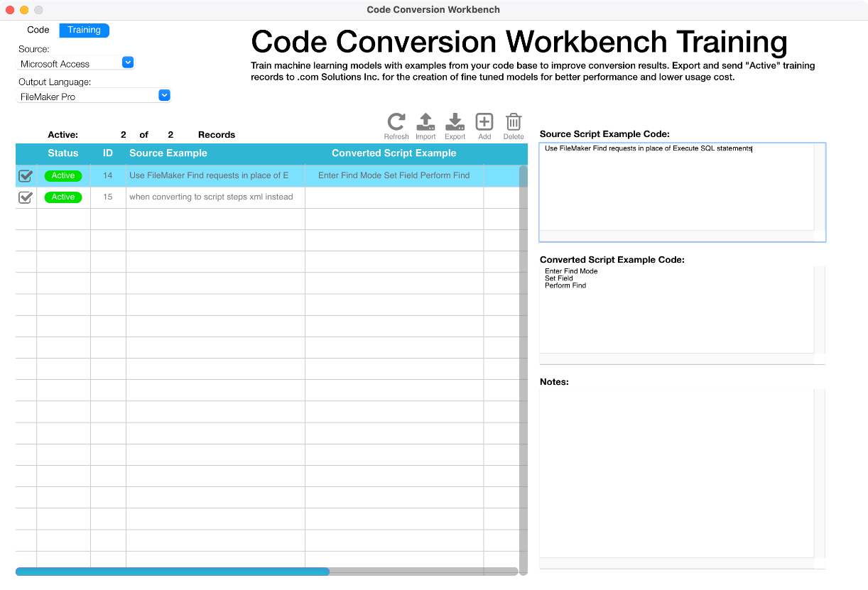Click the Converted Script Example column header
Image resolution: width=868 pixels, height=590 pixels.
394,153
